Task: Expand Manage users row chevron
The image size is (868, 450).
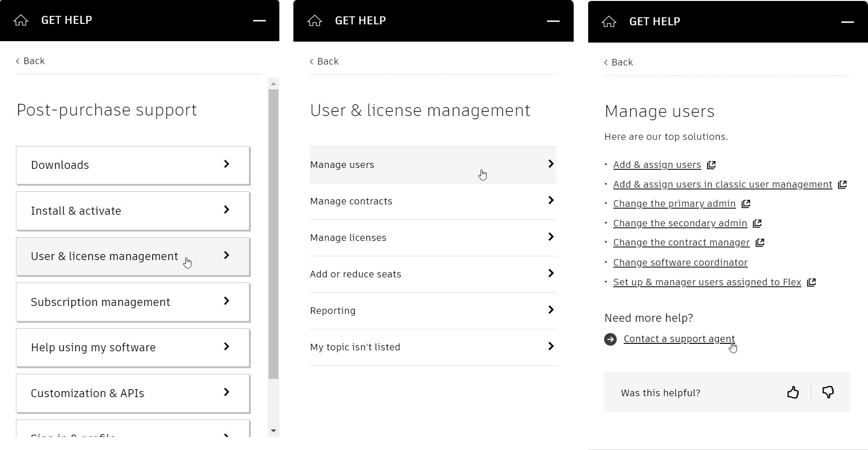Action: coord(551,164)
